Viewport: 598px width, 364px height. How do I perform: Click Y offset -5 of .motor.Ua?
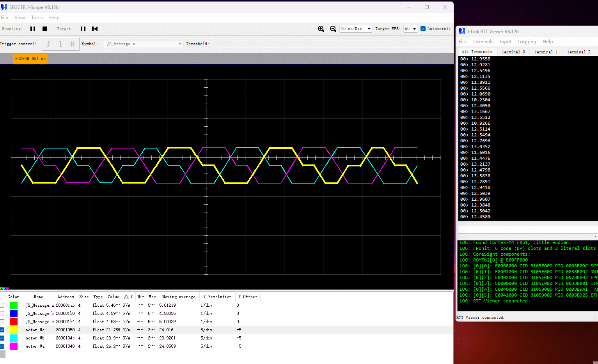[239, 346]
